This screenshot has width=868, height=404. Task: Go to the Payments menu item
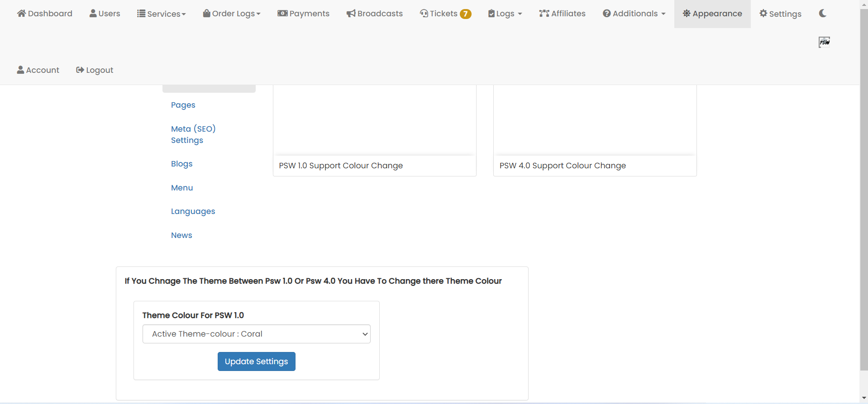(303, 14)
